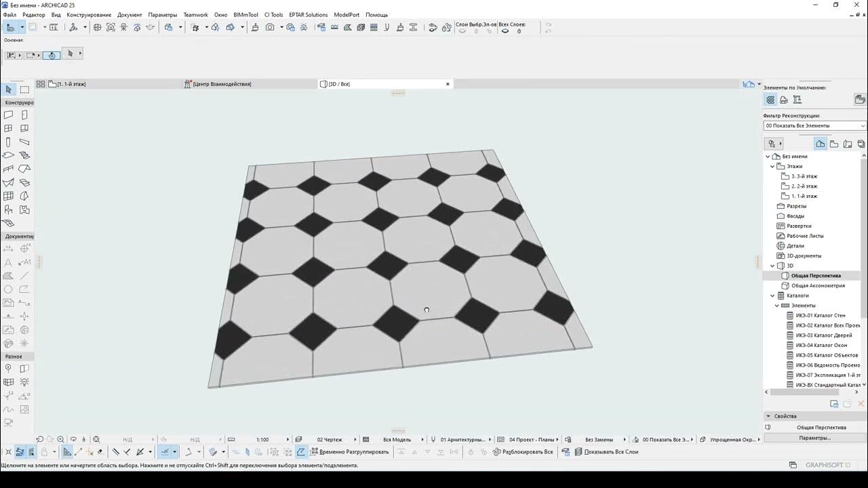Activate the Circle/Arc tool
Screen dimensions: 868x488
point(8,289)
